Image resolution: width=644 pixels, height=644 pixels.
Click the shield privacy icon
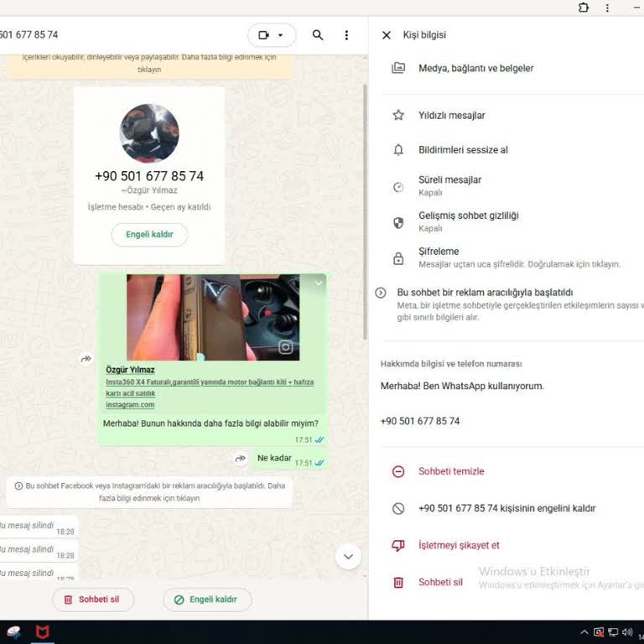tap(398, 223)
